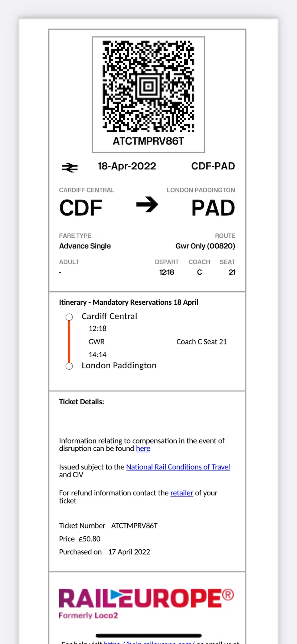Open the compensation 'here' link

143,449
